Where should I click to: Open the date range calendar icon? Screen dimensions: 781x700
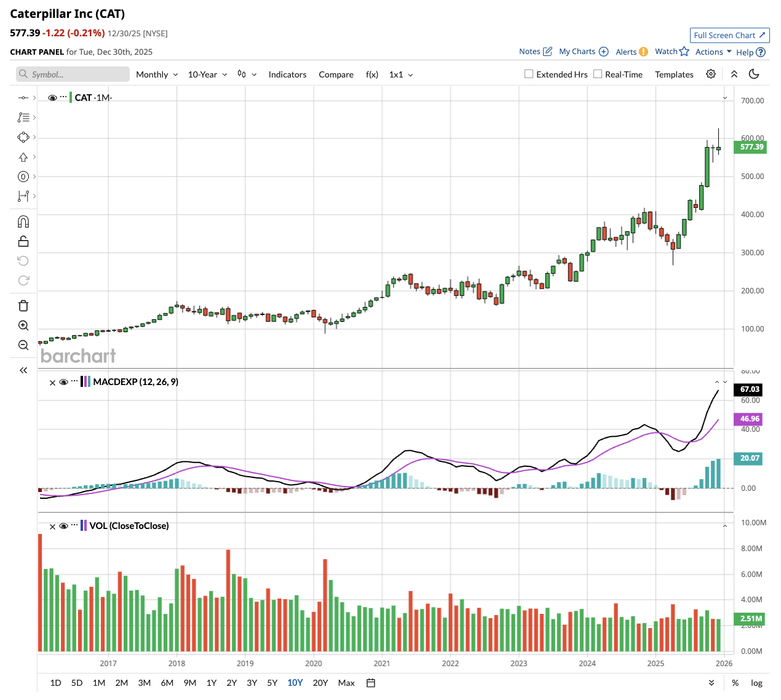[371, 683]
